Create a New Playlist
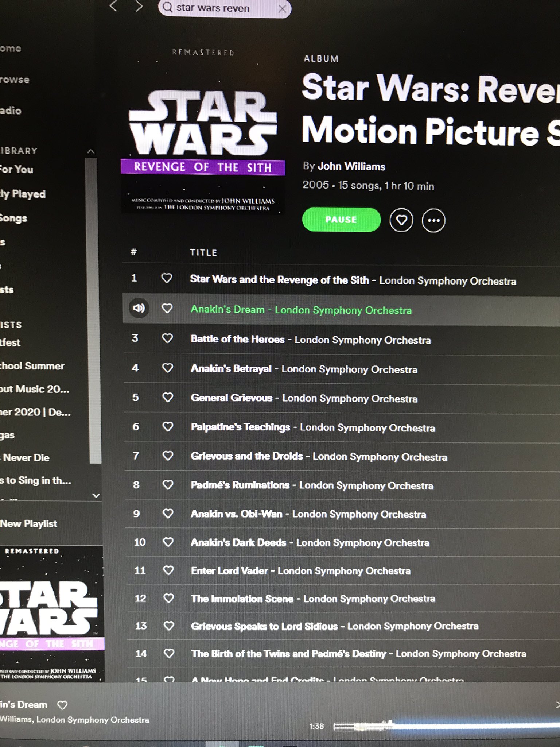 click(28, 523)
